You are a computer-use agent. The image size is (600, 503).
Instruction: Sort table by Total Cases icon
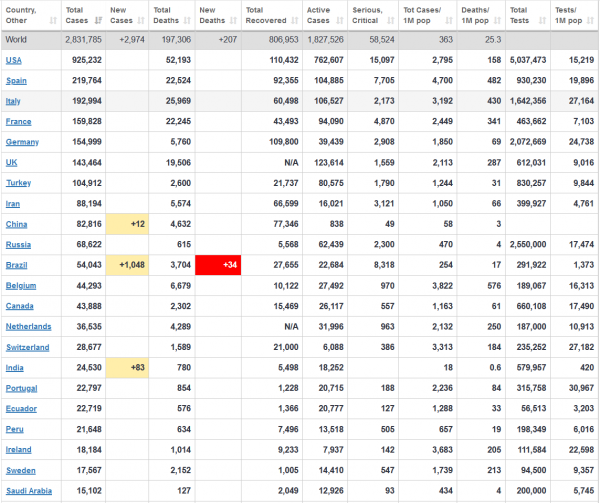pos(98,21)
